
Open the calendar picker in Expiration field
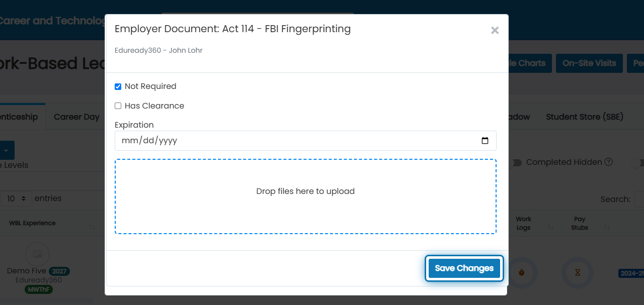[x=485, y=141]
